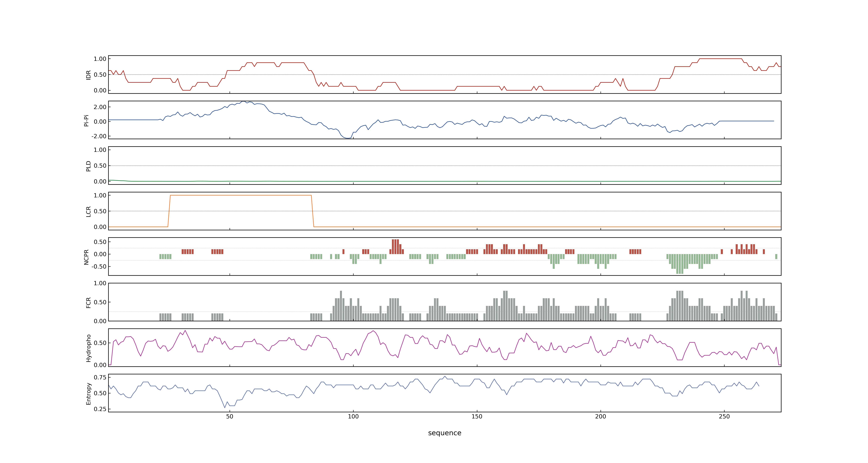Click the 1.00 tick on PLD axis
The height and width of the screenshot is (463, 868).
click(x=100, y=150)
